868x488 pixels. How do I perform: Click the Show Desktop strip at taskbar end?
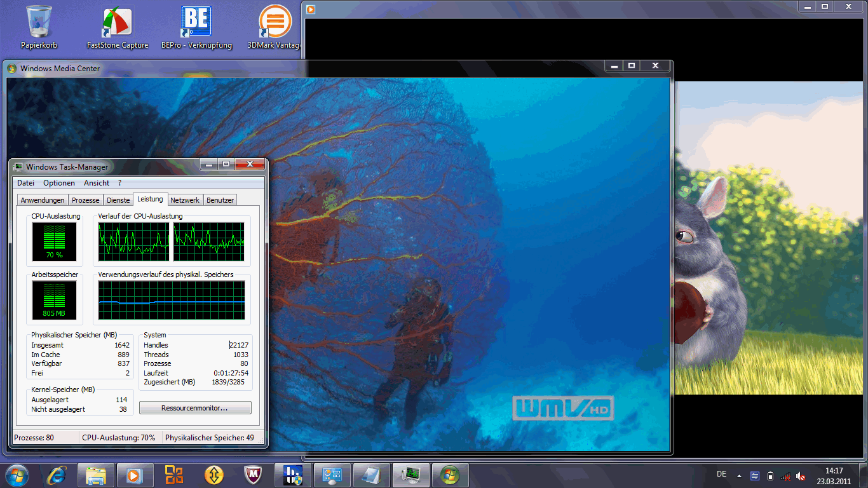point(864,476)
